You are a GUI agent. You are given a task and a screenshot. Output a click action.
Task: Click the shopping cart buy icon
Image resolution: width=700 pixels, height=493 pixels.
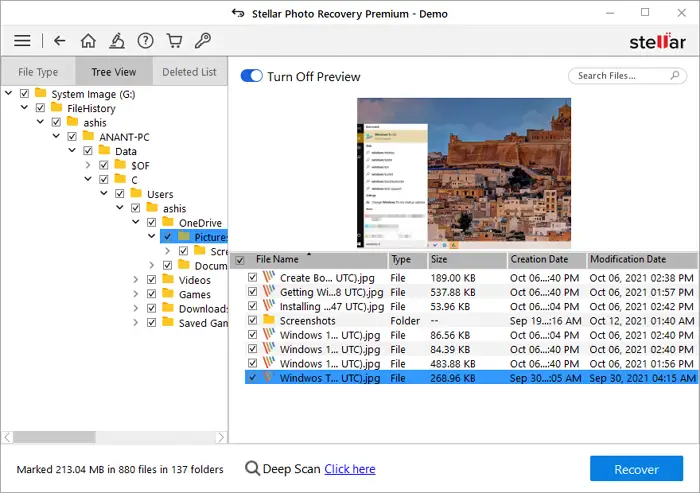tap(174, 41)
